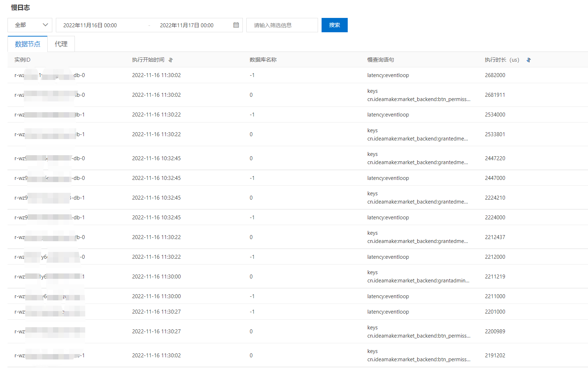This screenshot has width=588, height=372.
Task: Click 实例ID column header
Action: [23, 60]
